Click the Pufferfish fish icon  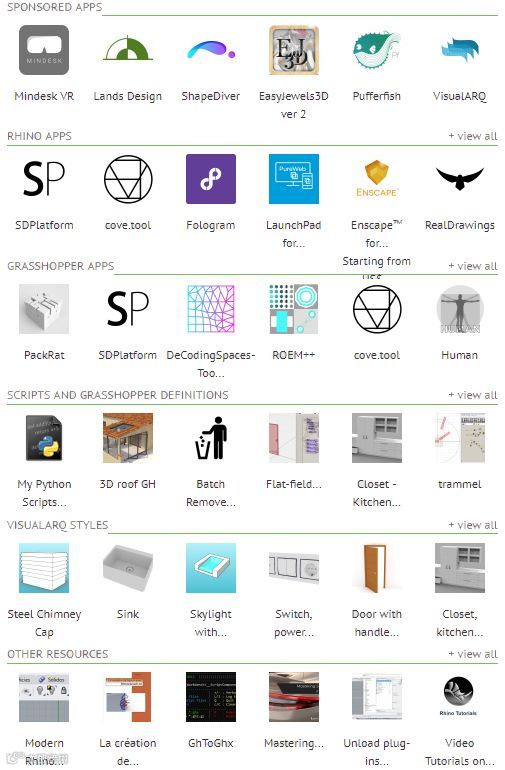[x=376, y=50]
